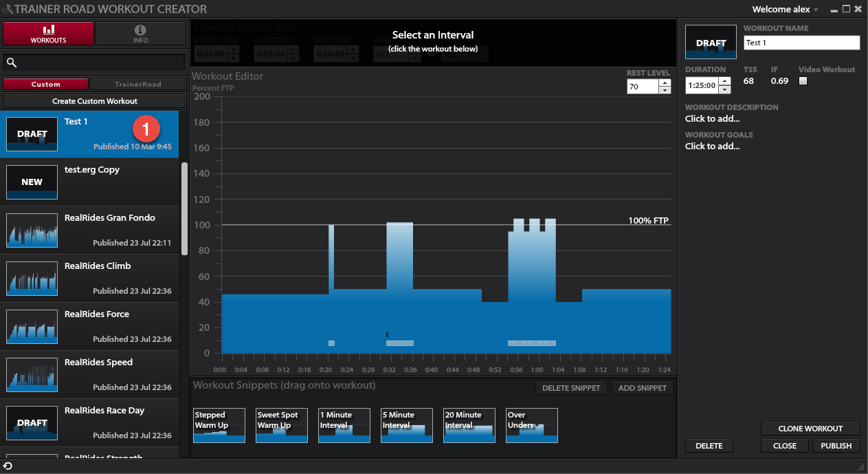Click the segmented interval marker near 1:00
The height and width of the screenshot is (474, 868).
(532, 343)
